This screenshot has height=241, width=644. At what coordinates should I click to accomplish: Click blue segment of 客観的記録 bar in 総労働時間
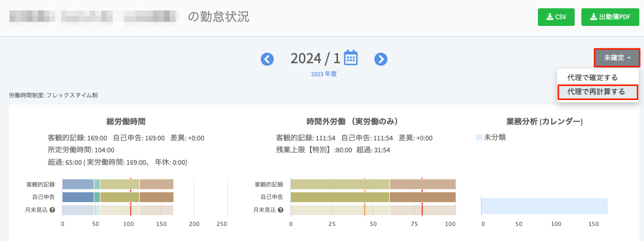(78, 185)
